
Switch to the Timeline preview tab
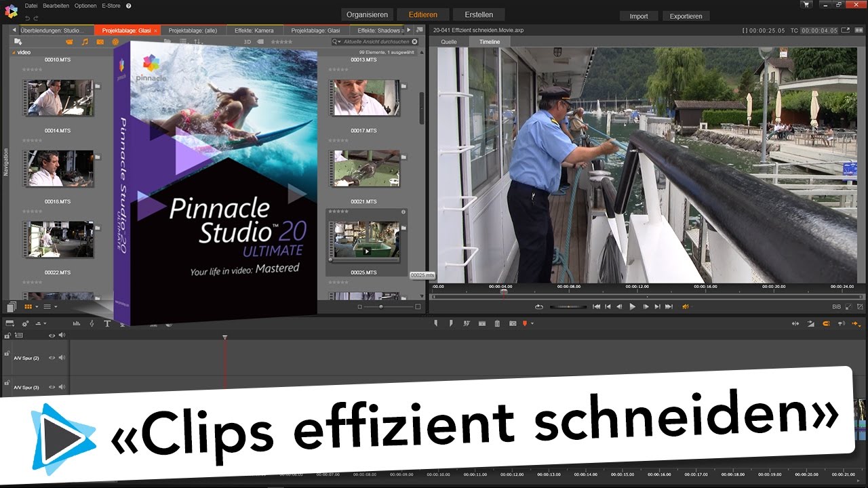point(490,42)
